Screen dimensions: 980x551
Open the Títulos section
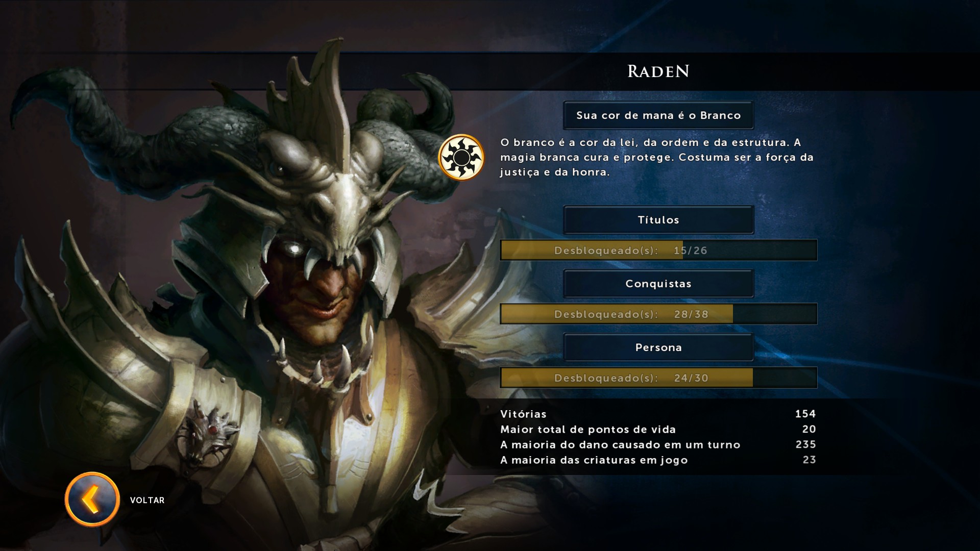(658, 220)
